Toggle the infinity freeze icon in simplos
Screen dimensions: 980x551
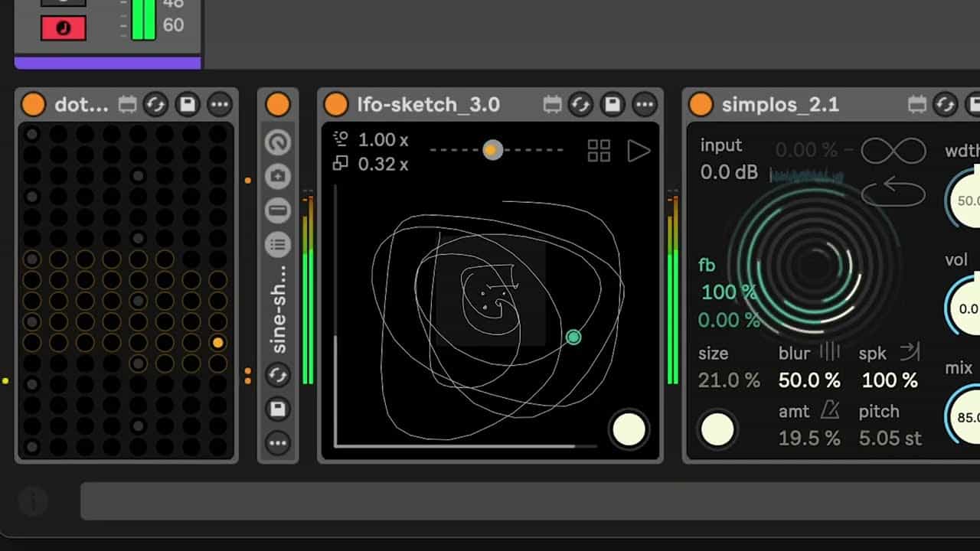pyautogui.click(x=893, y=151)
